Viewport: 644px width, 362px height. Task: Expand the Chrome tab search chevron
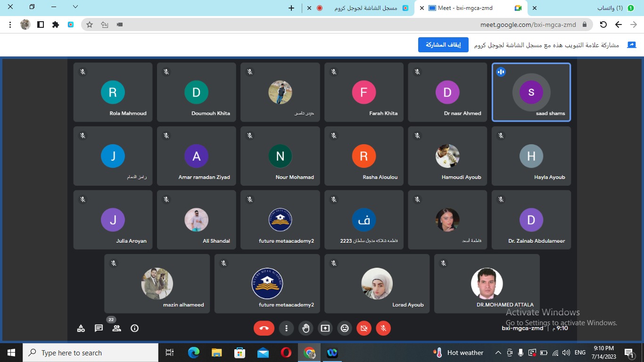[75, 7]
